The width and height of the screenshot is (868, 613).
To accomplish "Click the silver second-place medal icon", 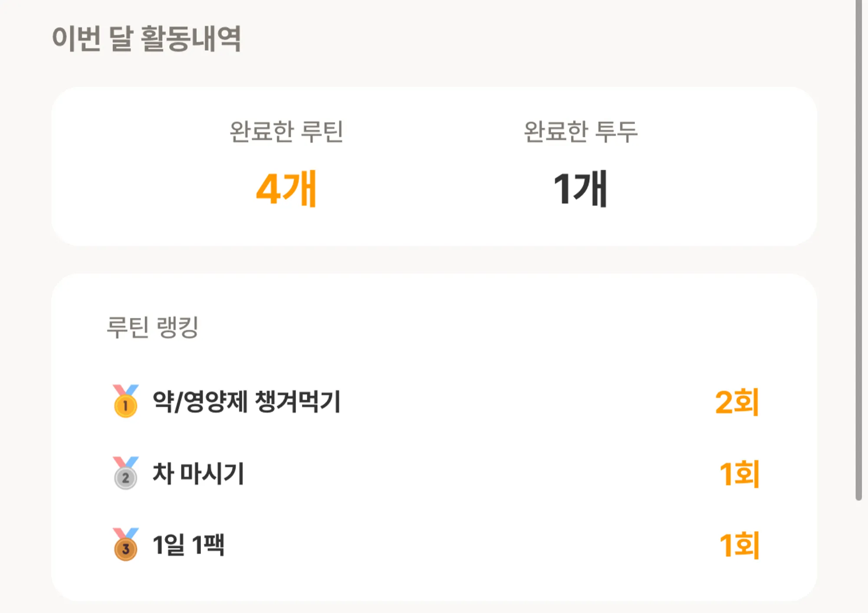I will (x=125, y=473).
